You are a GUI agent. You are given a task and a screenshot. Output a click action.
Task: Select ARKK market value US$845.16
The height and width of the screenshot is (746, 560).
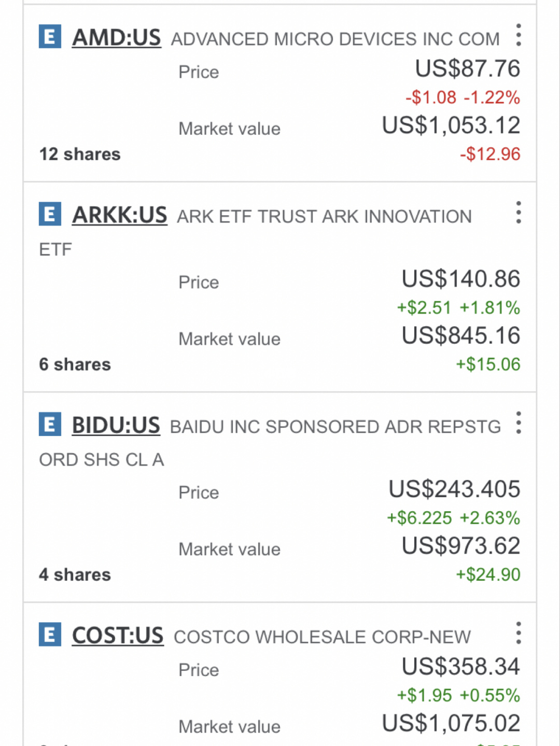(461, 336)
